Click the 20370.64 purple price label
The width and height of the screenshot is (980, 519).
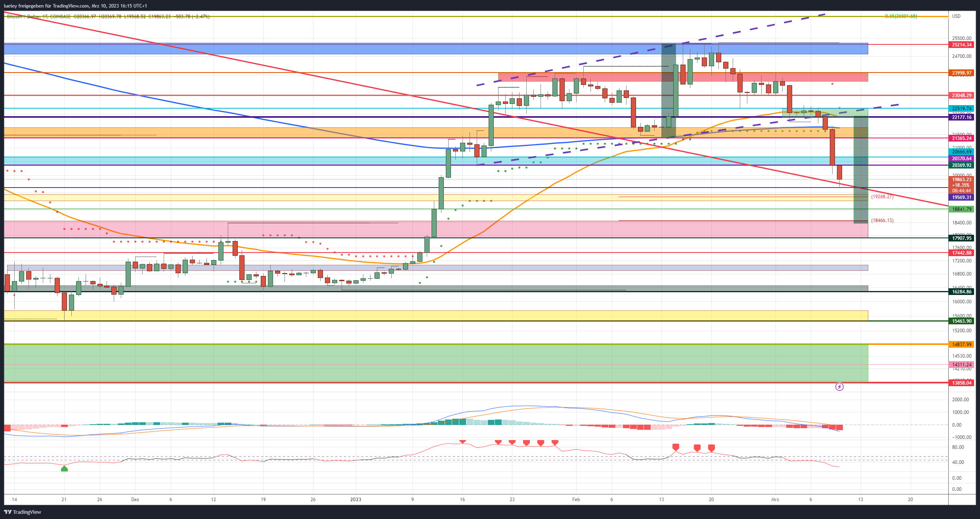pyautogui.click(x=962, y=159)
